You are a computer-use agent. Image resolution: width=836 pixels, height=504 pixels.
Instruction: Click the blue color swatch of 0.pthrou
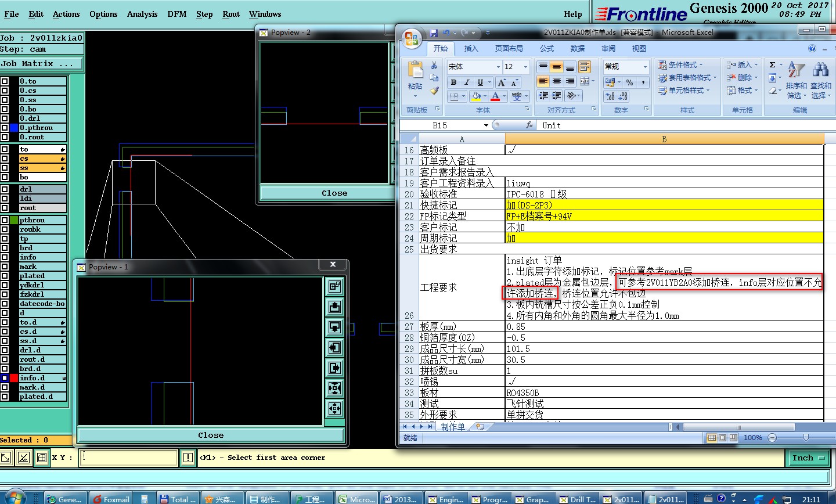point(14,128)
